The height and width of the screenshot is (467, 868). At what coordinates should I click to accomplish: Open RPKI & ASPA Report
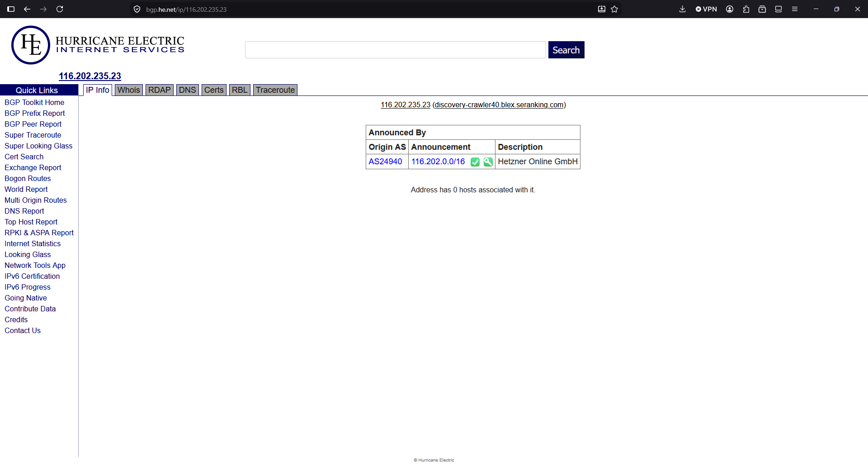point(39,233)
